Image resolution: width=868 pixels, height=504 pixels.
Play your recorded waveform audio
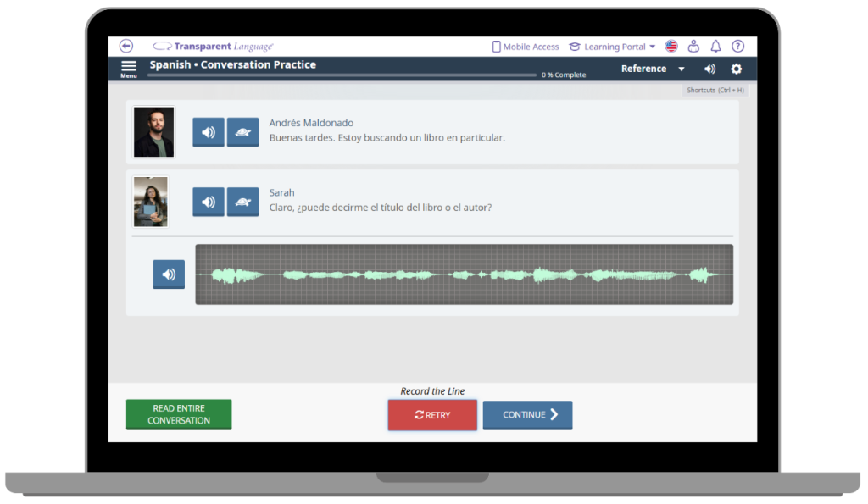(x=168, y=274)
